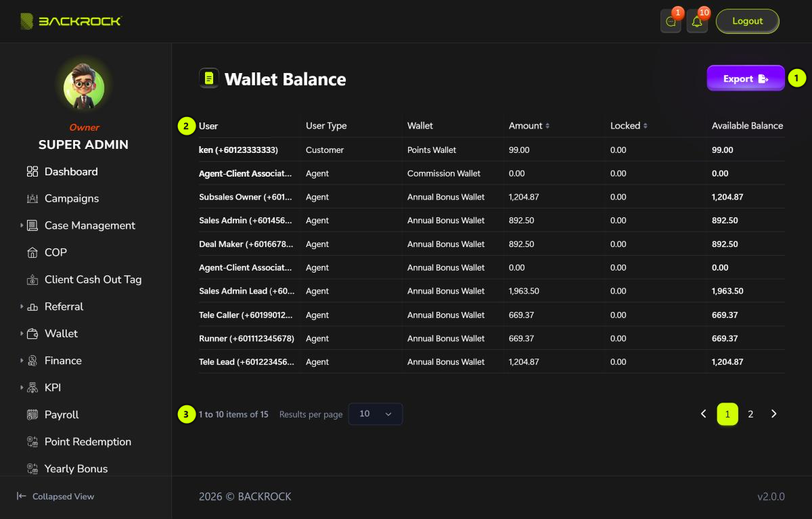Click the BACKROCK logo
Screen dimensions: 812x519
coord(70,21)
